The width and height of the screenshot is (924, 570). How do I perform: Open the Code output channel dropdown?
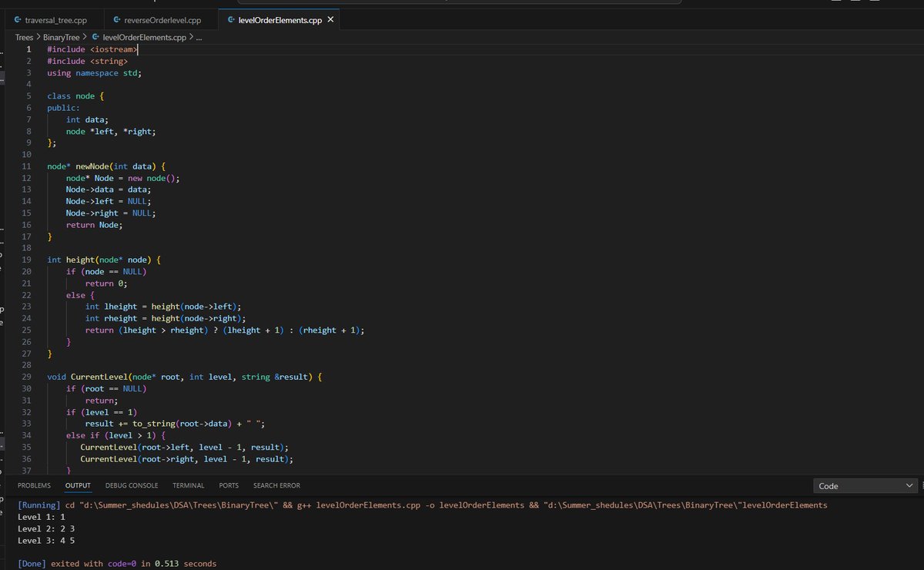865,486
